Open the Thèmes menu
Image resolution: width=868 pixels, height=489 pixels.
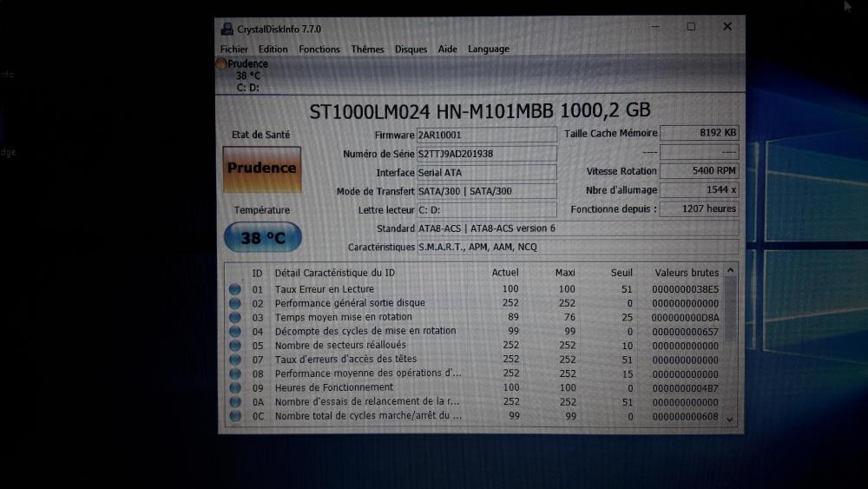click(x=367, y=50)
